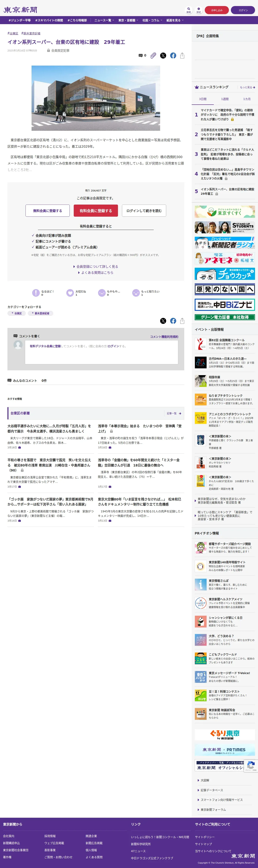This screenshot has height=868, width=258.
Task: Select the 1カ月 ranking tab
Action: (247, 99)
